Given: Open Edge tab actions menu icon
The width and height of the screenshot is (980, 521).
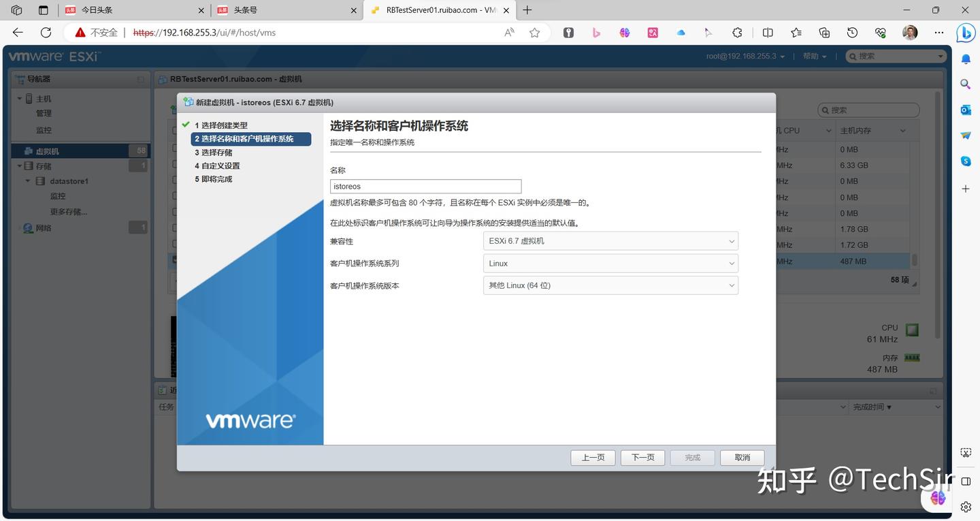Looking at the screenshot, I should point(44,10).
